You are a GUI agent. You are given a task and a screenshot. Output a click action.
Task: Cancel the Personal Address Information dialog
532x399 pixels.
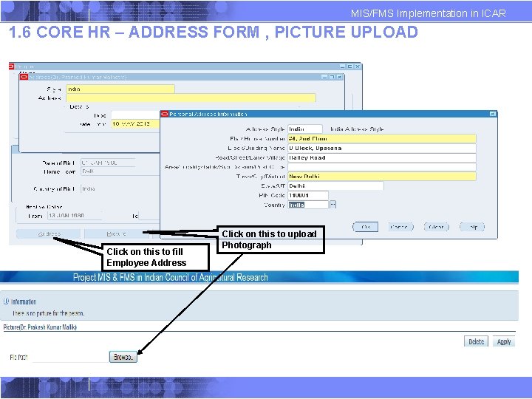click(400, 227)
